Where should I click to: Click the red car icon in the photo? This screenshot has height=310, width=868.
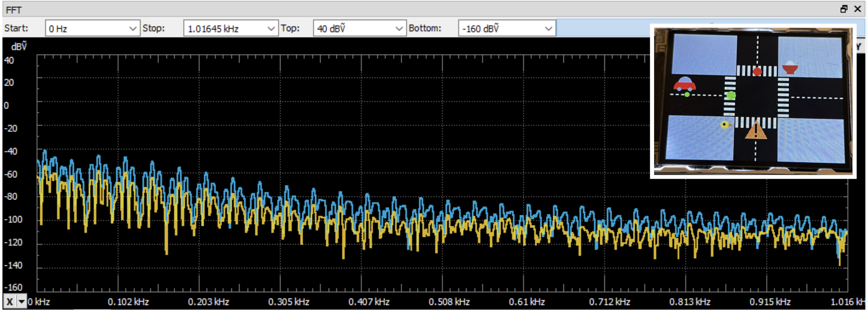tap(684, 84)
